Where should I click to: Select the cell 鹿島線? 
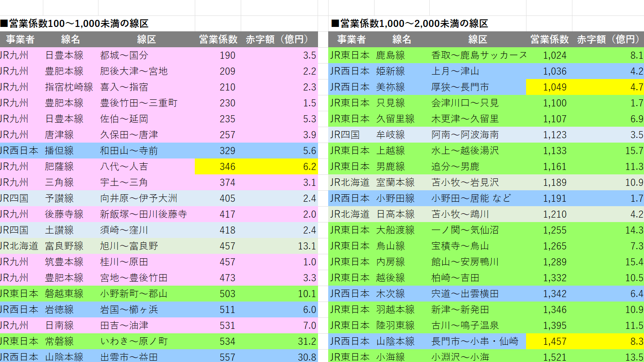(x=402, y=55)
